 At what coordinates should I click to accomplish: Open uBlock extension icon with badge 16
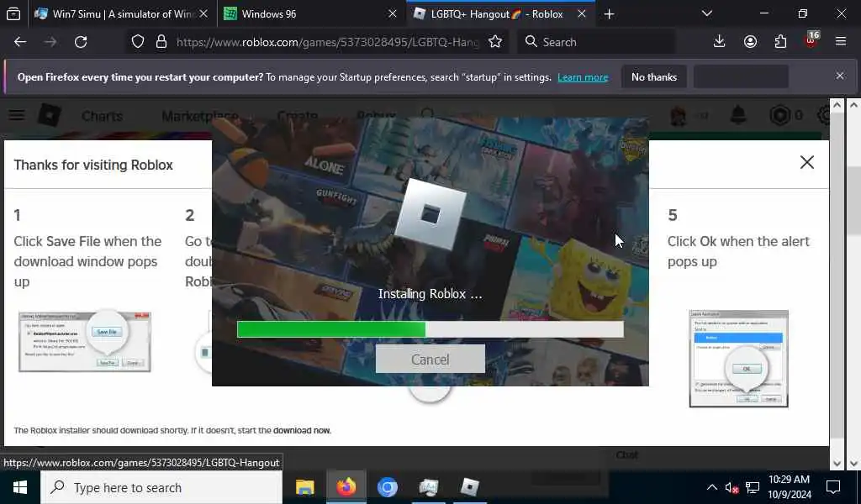[x=811, y=40]
